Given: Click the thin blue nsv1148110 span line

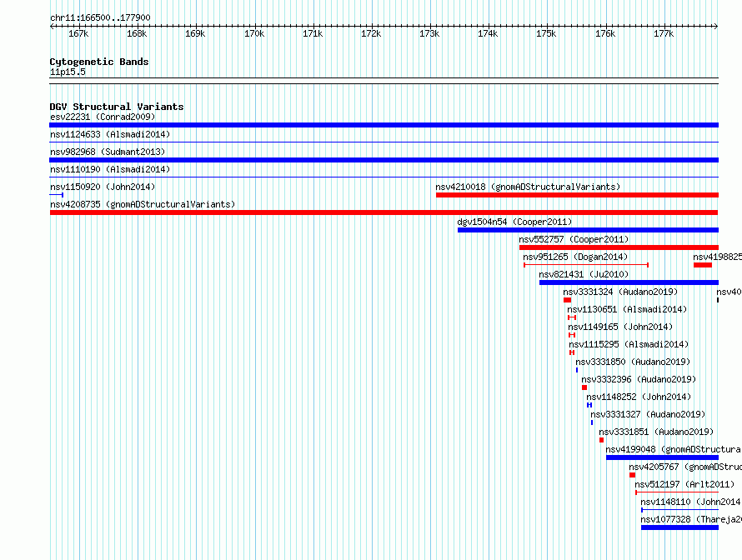Looking at the screenshot, I should pos(679,510).
